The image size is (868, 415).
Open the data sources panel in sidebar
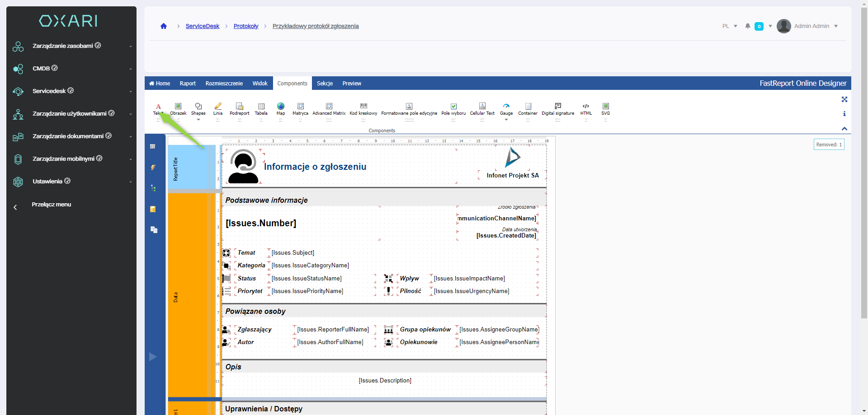tap(153, 209)
